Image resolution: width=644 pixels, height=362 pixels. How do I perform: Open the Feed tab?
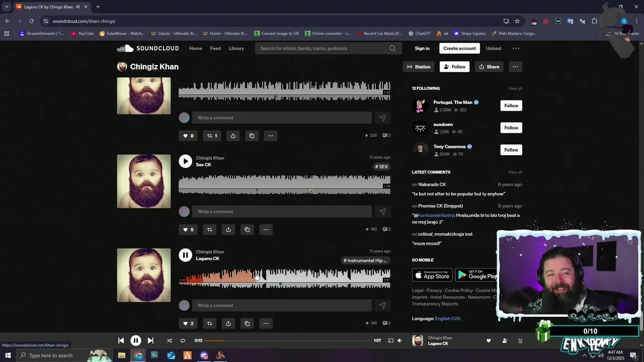pyautogui.click(x=215, y=48)
